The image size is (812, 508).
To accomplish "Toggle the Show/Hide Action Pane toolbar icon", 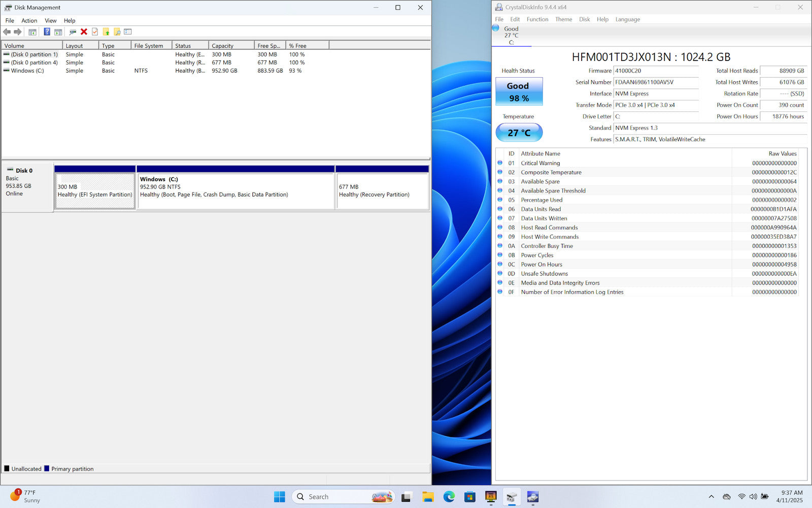I will 58,32.
